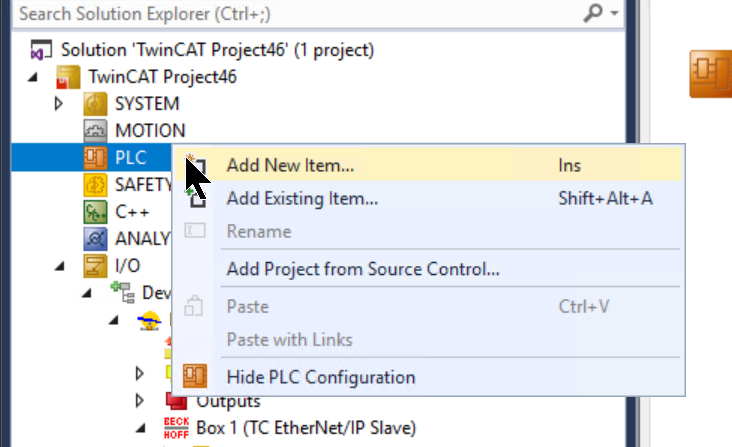
Task: Click the I/O node icon
Action: pos(95,266)
